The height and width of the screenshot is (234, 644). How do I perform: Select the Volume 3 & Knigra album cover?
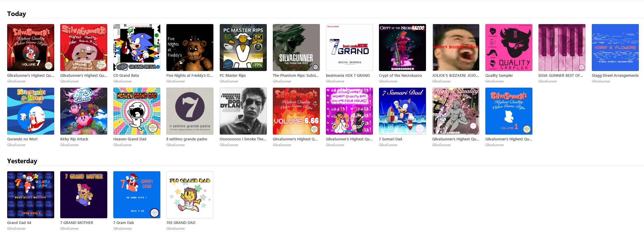point(456,111)
